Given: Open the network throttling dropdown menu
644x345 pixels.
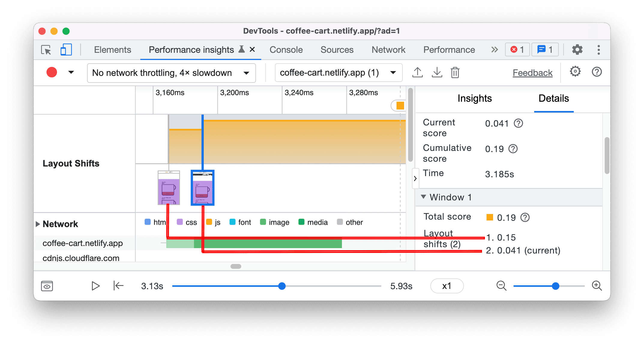Looking at the screenshot, I should click(x=170, y=72).
